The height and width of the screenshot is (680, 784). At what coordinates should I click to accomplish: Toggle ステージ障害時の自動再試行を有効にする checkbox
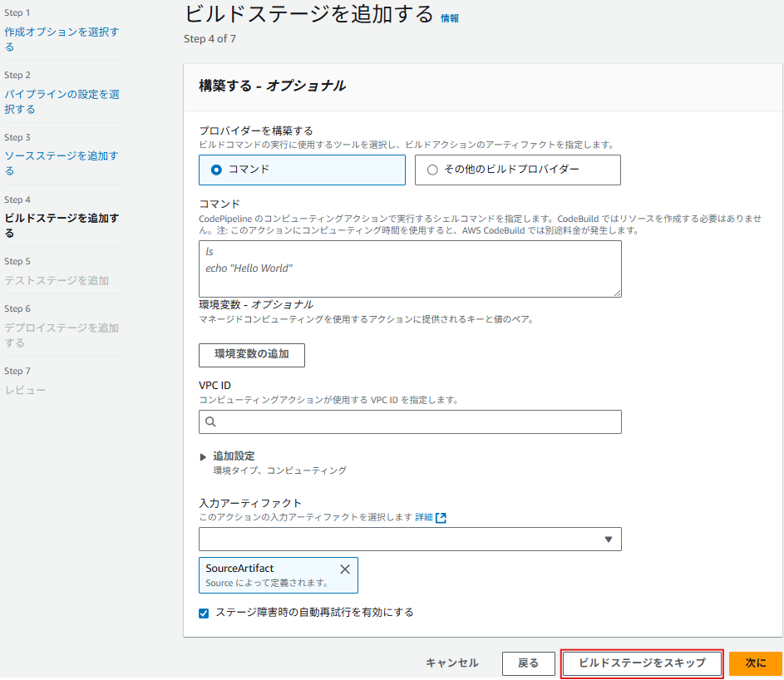coord(204,613)
